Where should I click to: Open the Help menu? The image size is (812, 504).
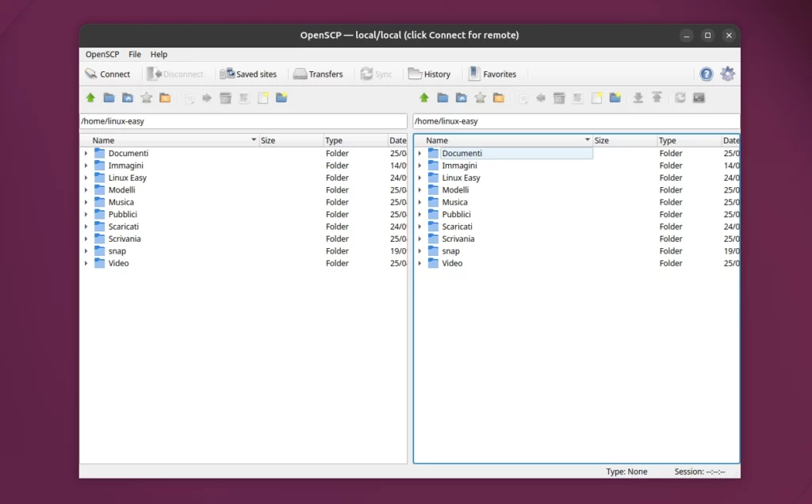click(159, 55)
